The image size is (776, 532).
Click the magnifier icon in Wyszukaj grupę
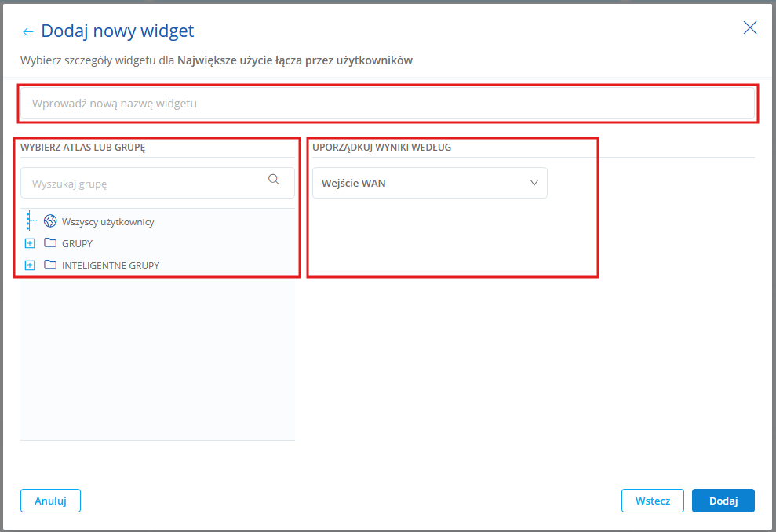tap(274, 180)
